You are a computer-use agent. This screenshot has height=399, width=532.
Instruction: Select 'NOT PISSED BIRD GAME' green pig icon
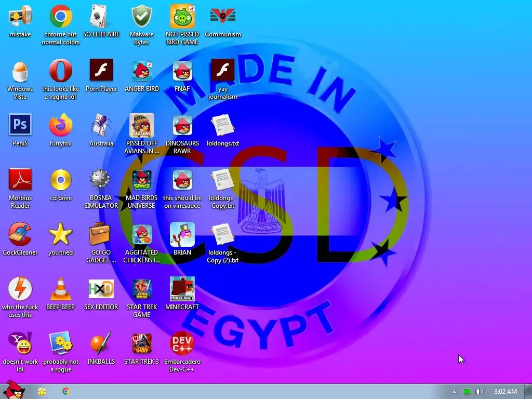(182, 16)
